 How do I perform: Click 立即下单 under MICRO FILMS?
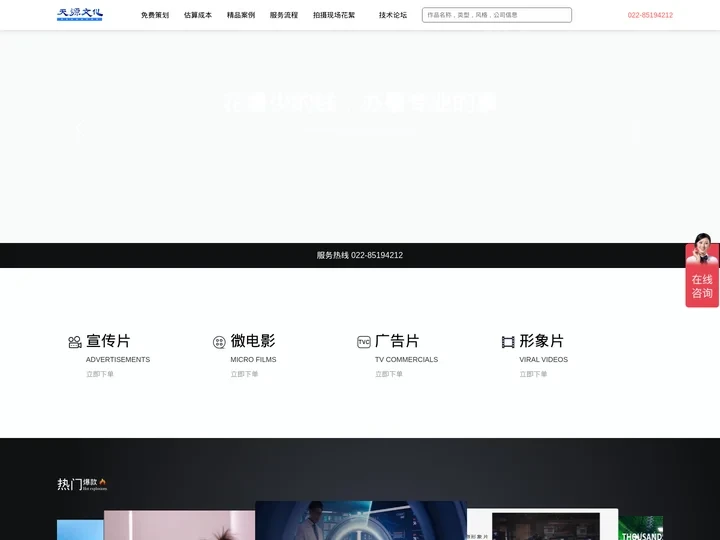244,374
